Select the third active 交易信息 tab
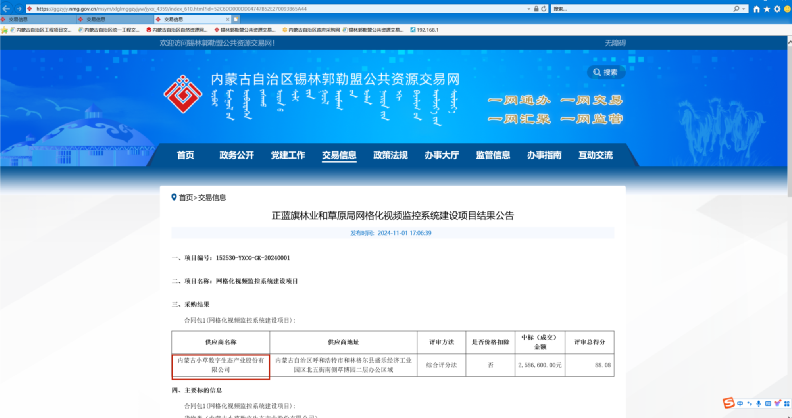 tap(193, 19)
